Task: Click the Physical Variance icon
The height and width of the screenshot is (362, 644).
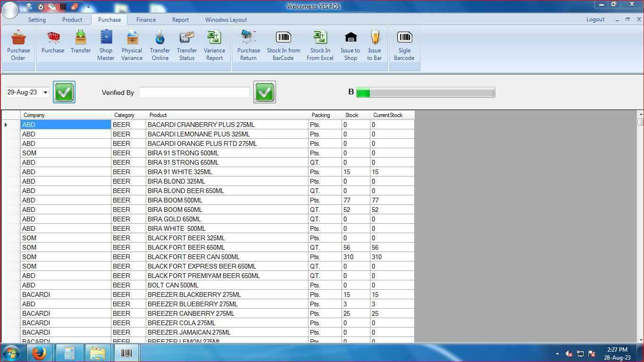Action: pyautogui.click(x=132, y=45)
